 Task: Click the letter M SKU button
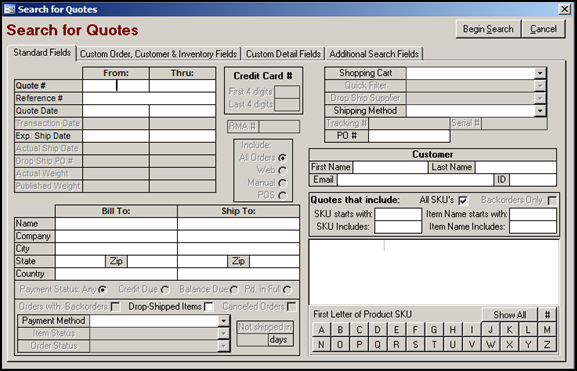[547, 330]
